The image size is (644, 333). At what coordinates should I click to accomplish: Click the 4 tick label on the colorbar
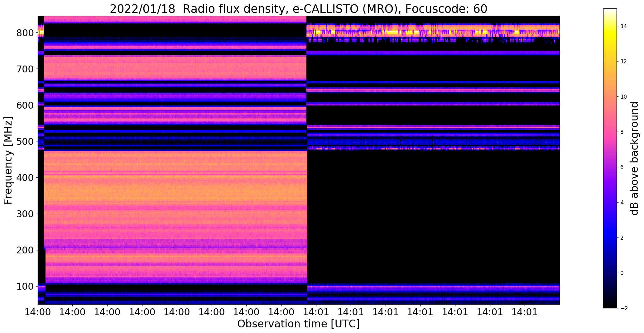click(x=622, y=203)
